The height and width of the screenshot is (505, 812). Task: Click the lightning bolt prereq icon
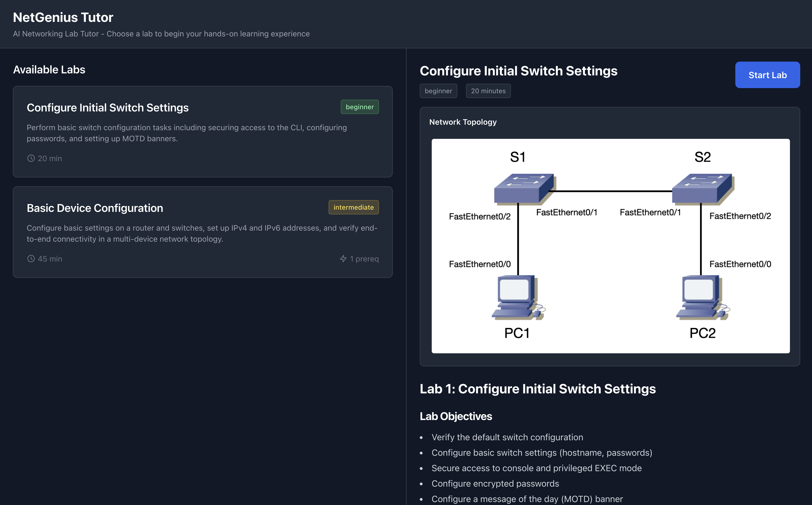tap(343, 259)
